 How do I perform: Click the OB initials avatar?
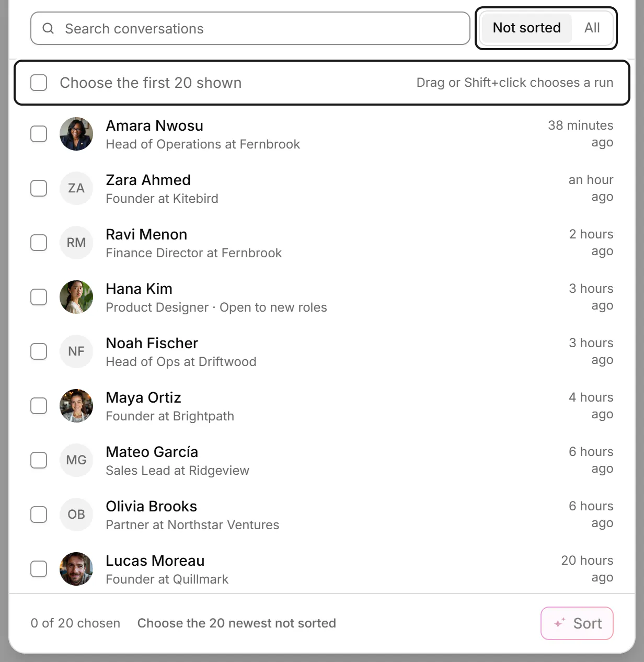coord(76,515)
